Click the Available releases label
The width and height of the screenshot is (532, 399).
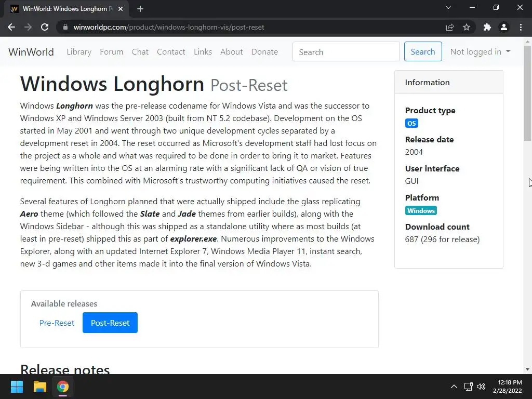coord(64,303)
